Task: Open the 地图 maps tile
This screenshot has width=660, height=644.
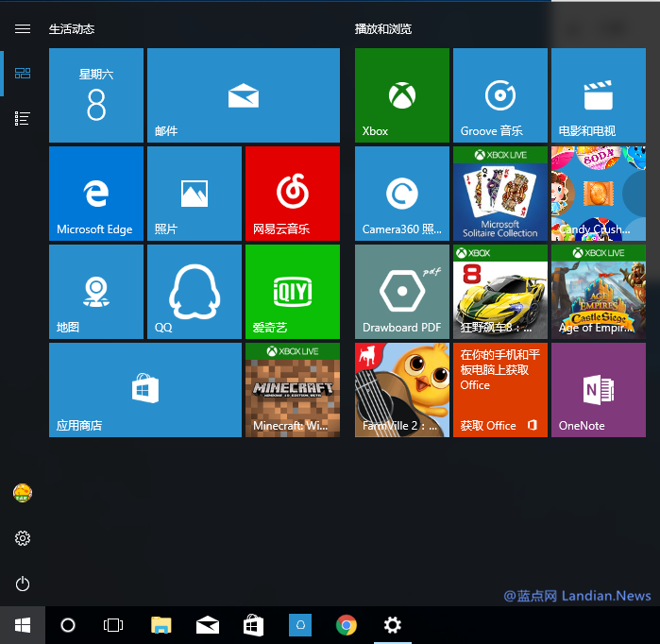Action: 96,292
